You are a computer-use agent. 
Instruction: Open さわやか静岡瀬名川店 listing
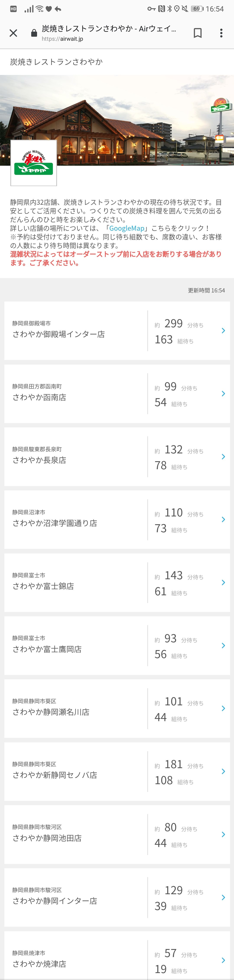click(x=117, y=708)
